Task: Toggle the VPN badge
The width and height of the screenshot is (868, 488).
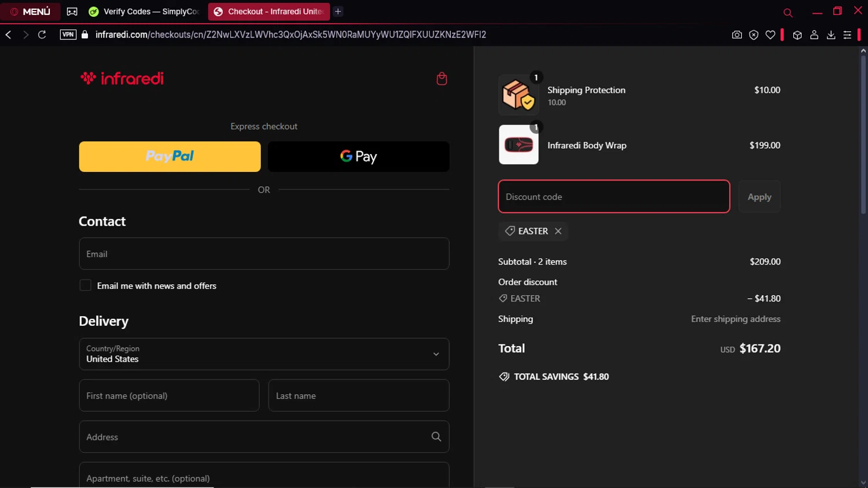Action: tap(68, 35)
